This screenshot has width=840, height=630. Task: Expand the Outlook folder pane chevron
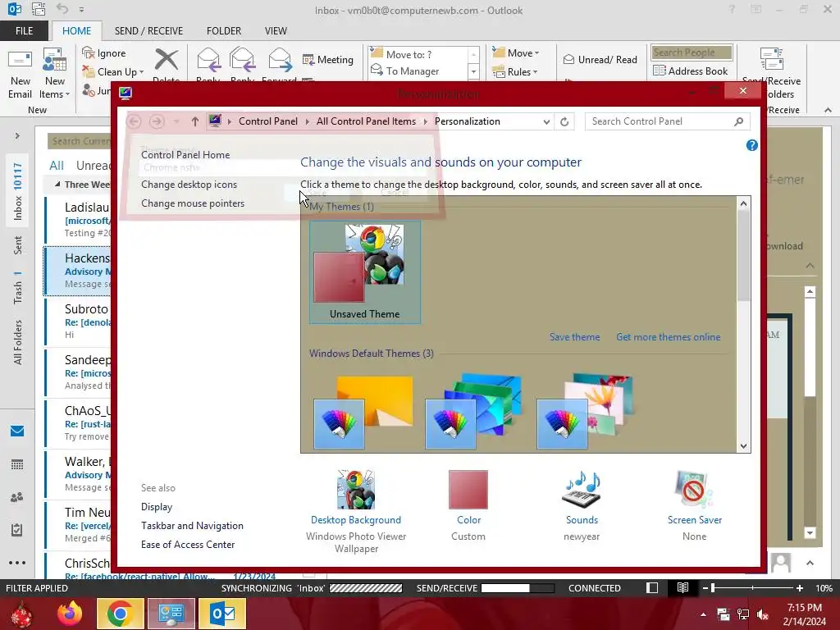click(17, 135)
